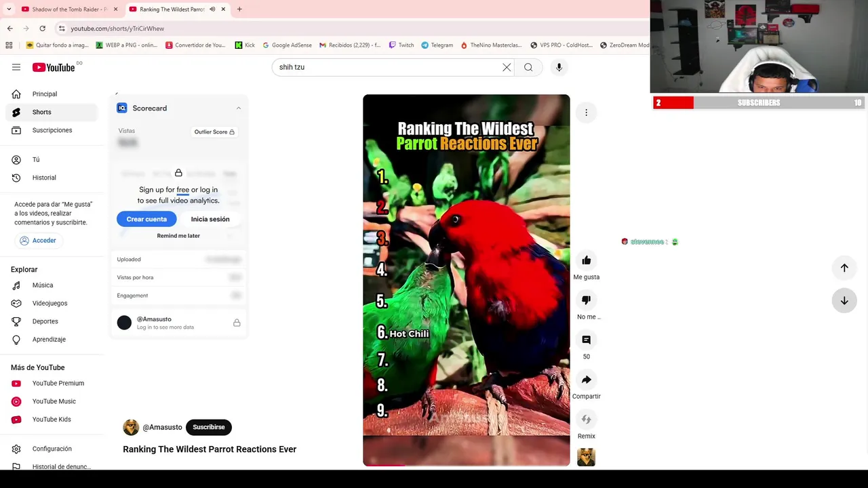Viewport: 868px width, 488px height.
Task: Mute the tab via its speaker icon
Action: [x=212, y=9]
